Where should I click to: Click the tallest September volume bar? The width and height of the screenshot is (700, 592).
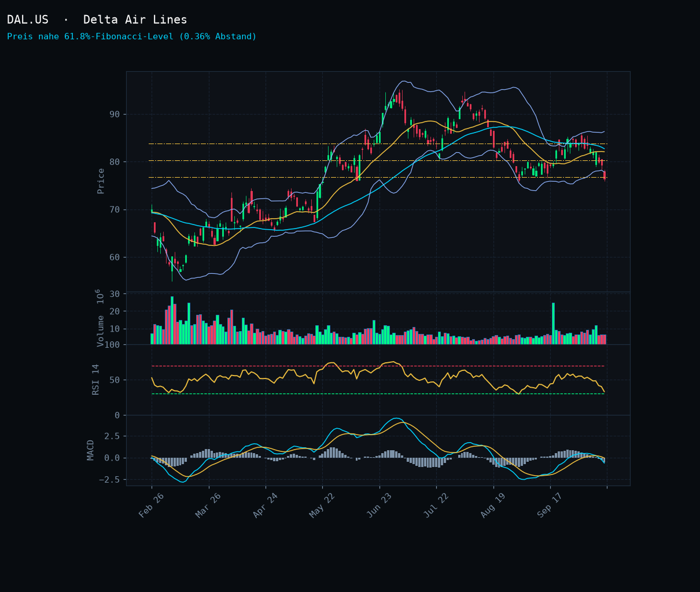point(553,323)
